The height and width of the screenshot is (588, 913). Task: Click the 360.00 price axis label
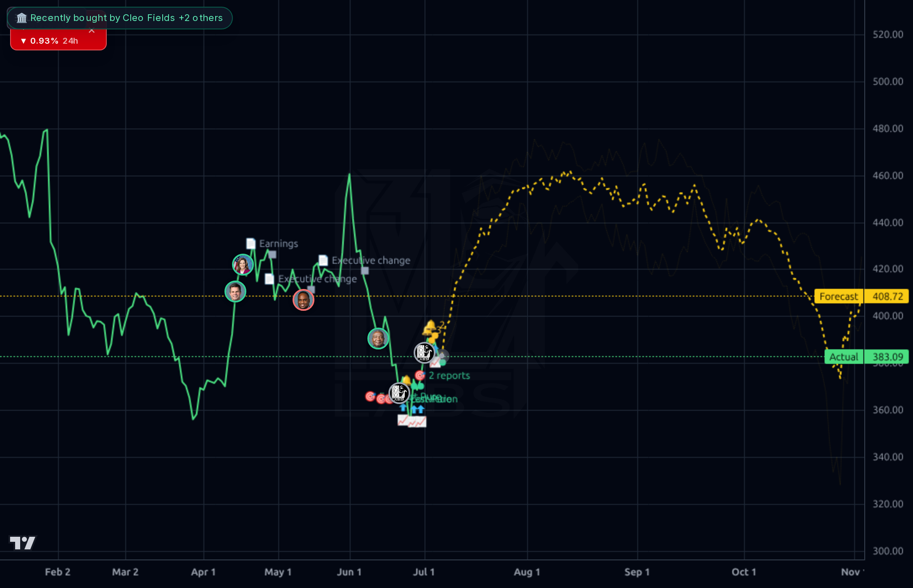tap(888, 410)
